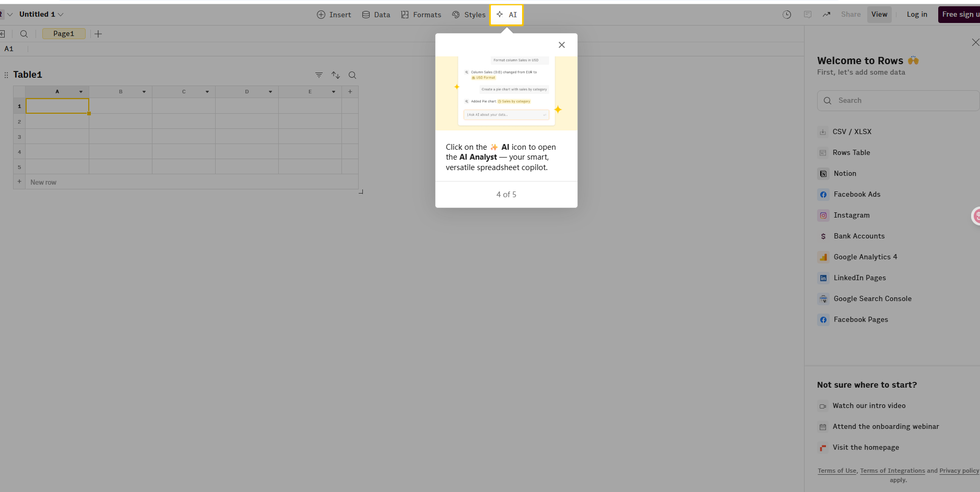980x492 pixels.
Task: Switch to View mode button
Action: (879, 15)
